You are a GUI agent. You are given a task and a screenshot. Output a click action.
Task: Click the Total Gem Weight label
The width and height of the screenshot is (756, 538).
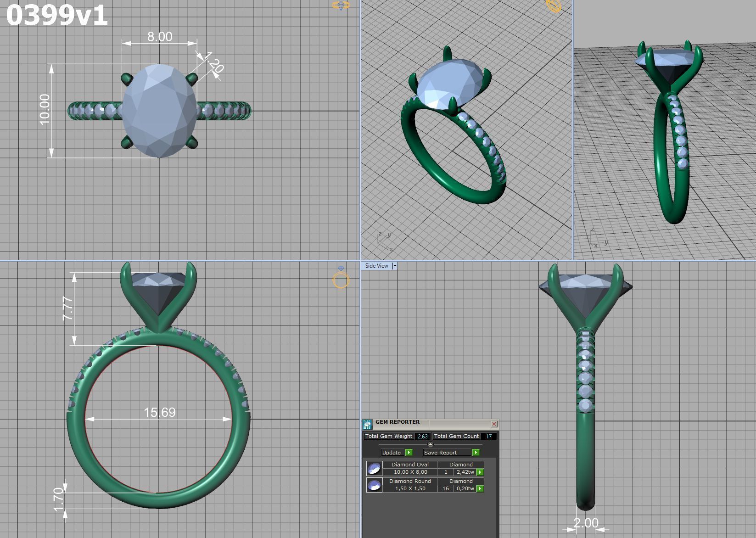389,436
